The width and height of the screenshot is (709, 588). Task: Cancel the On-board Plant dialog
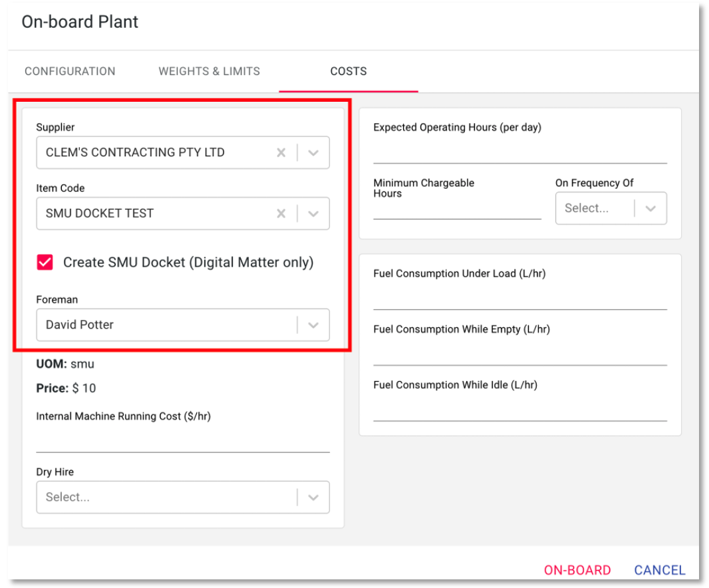click(x=659, y=570)
